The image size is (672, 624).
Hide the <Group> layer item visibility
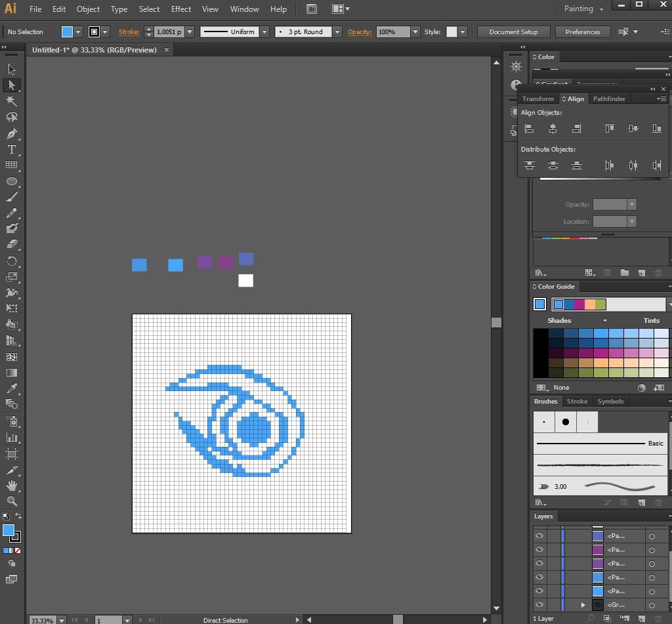(x=539, y=605)
